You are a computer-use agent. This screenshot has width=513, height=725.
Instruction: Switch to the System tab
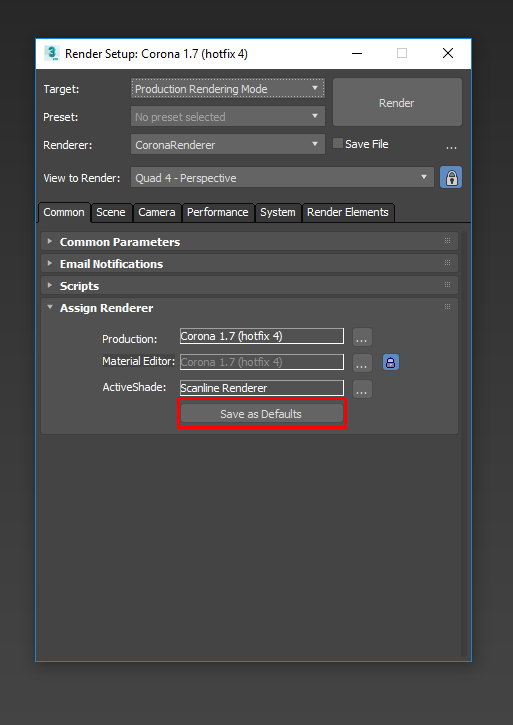tap(278, 212)
